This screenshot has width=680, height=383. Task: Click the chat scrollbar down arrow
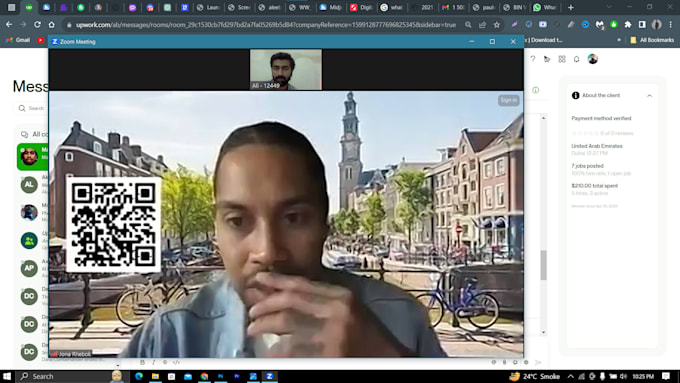543,333
